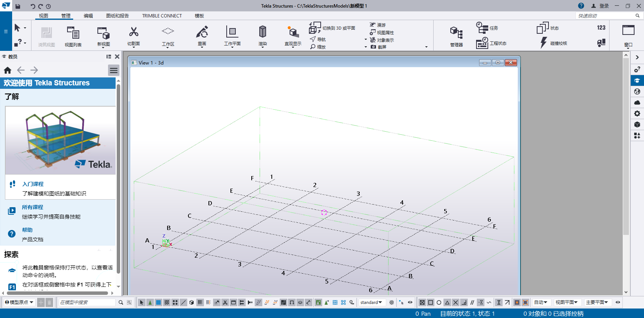
Task: Expand the right side pane chevron
Action: [637, 57]
